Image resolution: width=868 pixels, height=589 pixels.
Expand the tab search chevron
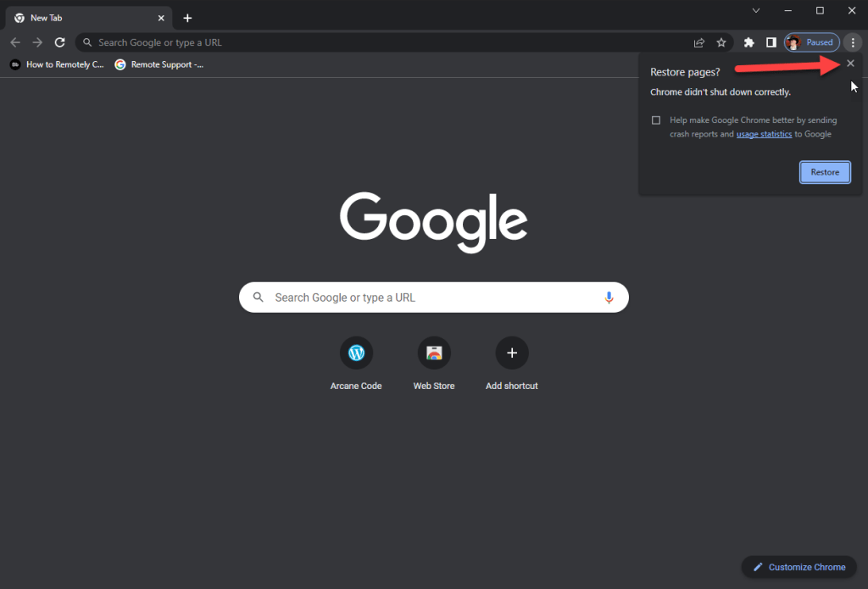point(756,10)
